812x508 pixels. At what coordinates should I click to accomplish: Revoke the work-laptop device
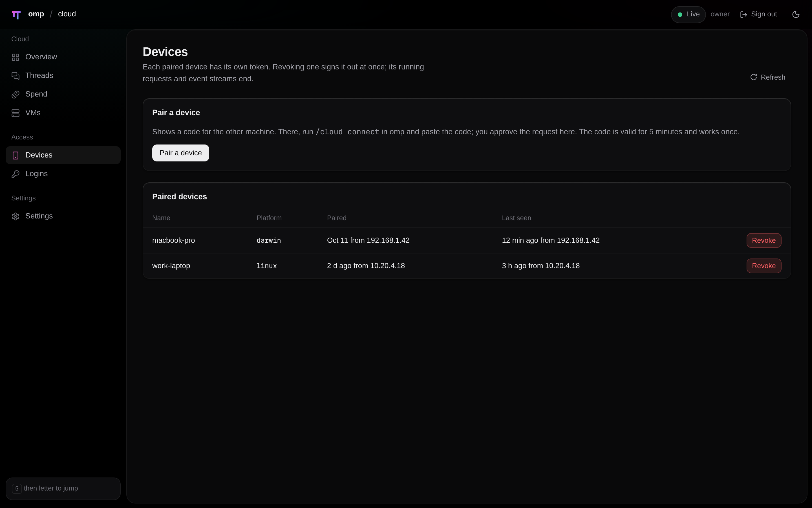point(764,266)
